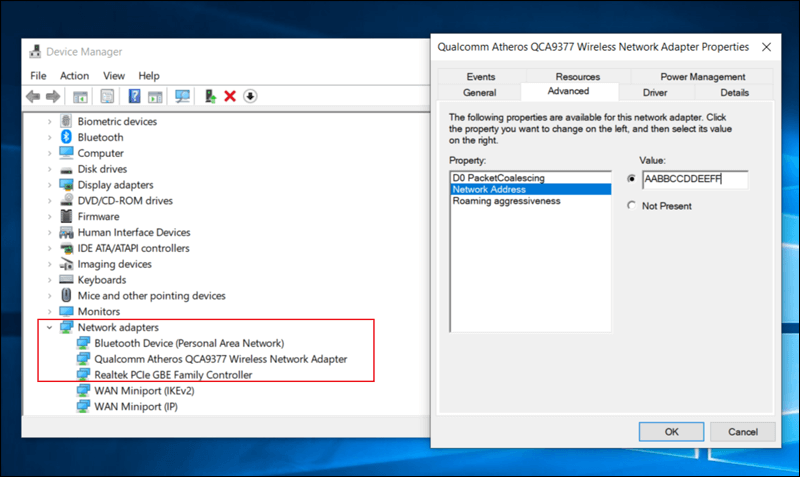Click the Back arrow in Device Manager toolbar
The width and height of the screenshot is (800, 477).
(33, 96)
